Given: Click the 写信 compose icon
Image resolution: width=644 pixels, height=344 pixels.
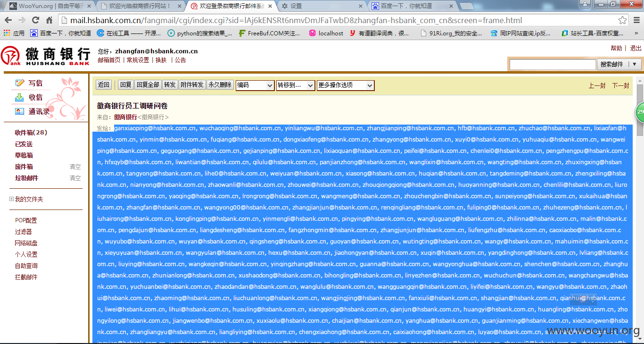Looking at the screenshot, I should [x=19, y=83].
